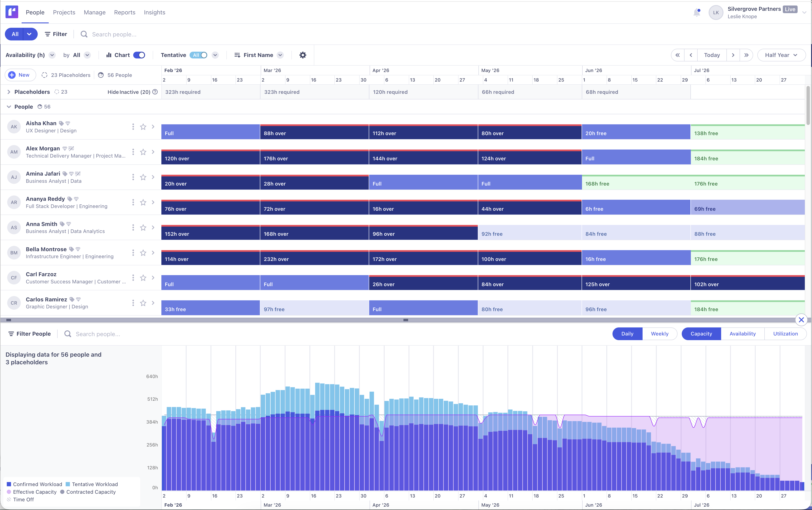Viewport: 812px width, 510px height.
Task: Disable the Chart toggle
Action: point(139,55)
